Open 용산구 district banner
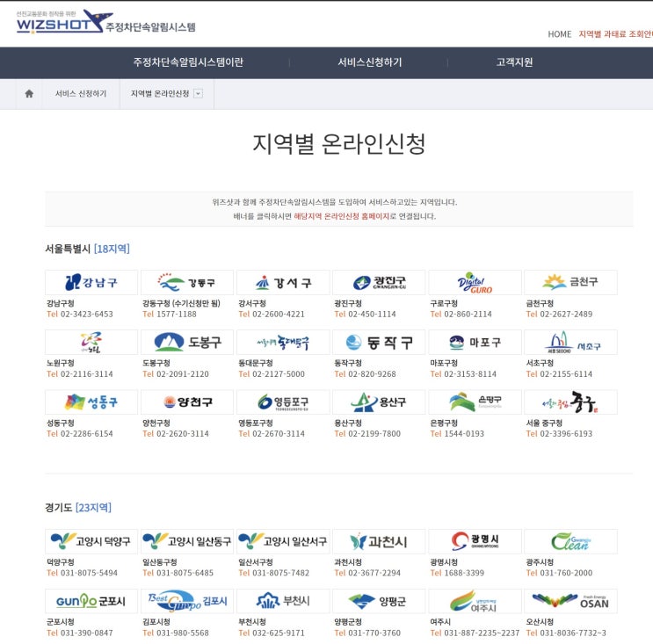 (379, 402)
